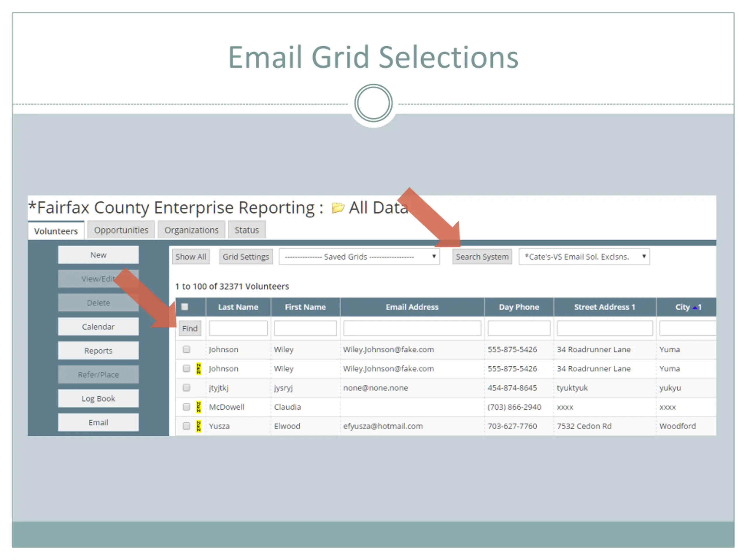Open the Status tab
This screenshot has height=560, width=747.
pos(247,230)
